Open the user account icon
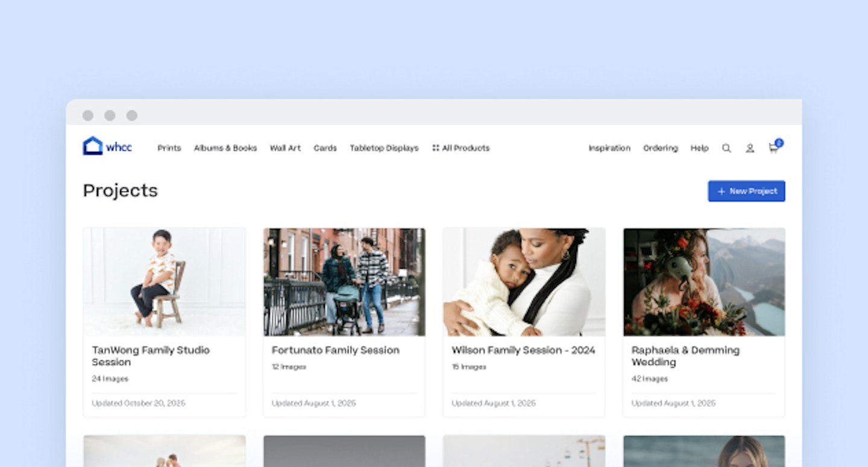Image resolution: width=868 pixels, height=467 pixels. 750,148
